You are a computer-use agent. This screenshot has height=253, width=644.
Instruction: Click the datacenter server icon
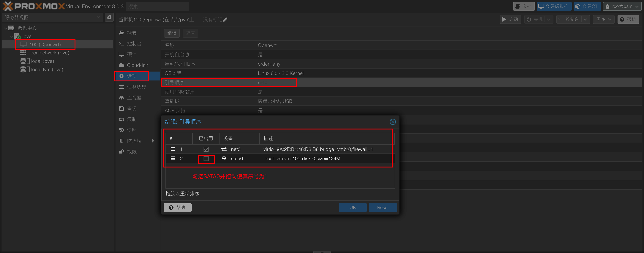point(11,28)
